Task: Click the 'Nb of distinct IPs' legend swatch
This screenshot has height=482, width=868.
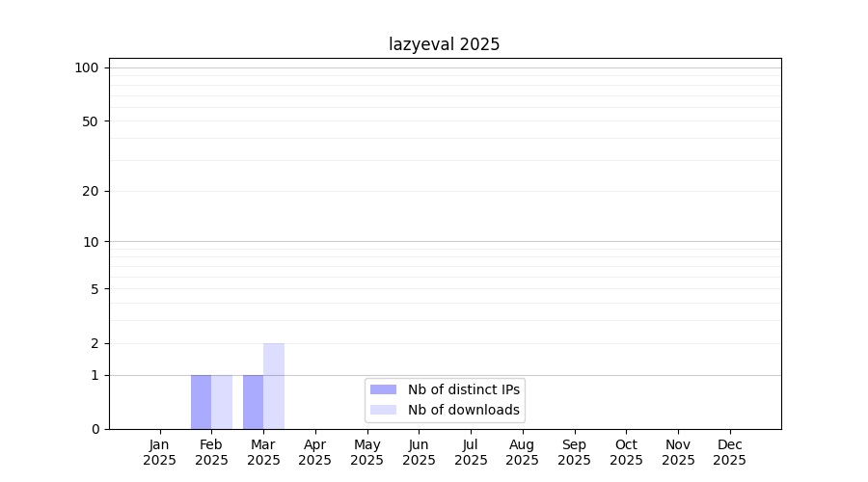Action: [x=383, y=389]
